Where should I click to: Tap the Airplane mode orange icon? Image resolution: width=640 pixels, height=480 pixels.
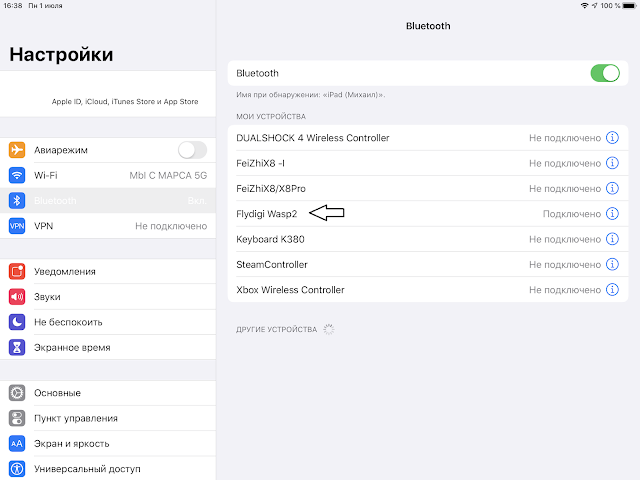tap(17, 150)
